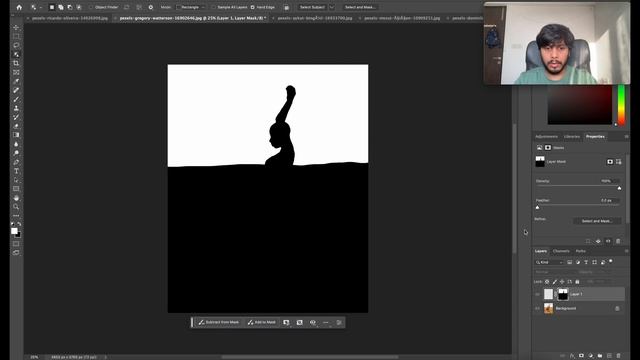The image size is (640, 360).
Task: Delete the mask via Properties trash icon
Action: [x=618, y=241]
